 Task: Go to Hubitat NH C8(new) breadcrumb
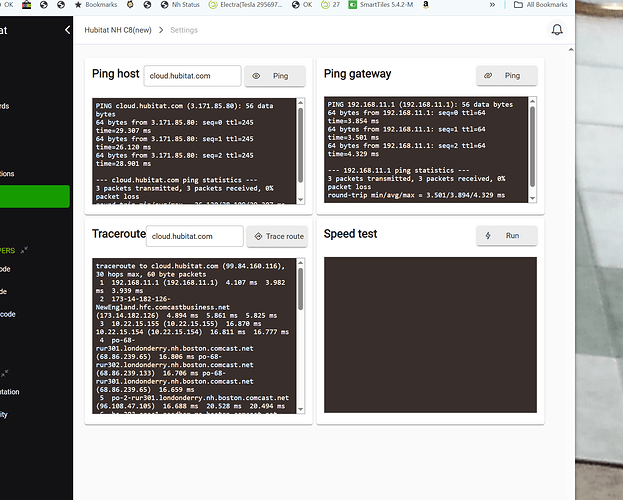118,30
